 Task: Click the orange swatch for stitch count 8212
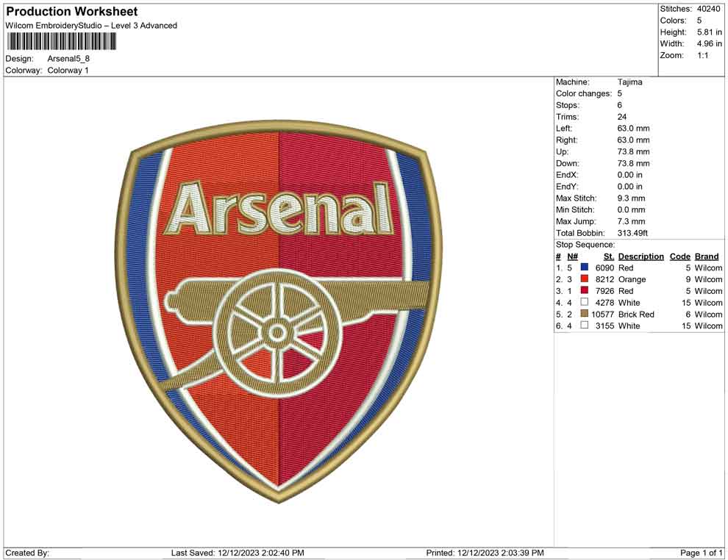(x=585, y=279)
